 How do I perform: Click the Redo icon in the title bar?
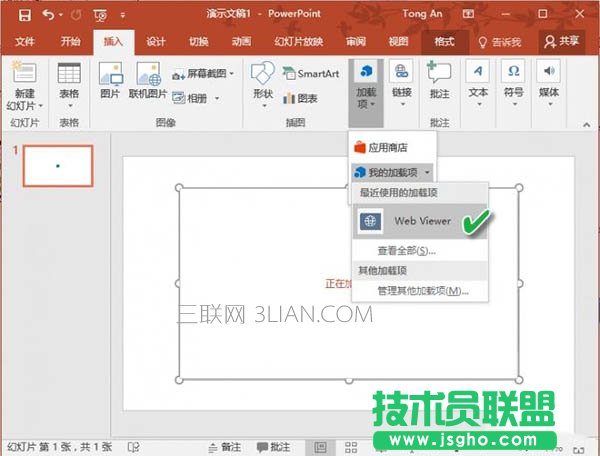pyautogui.click(x=76, y=15)
